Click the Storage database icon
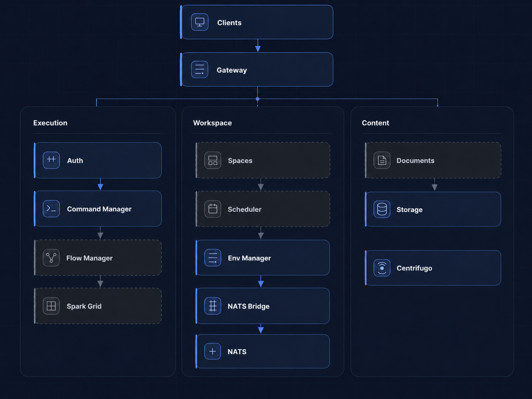532x399 pixels. coord(382,209)
